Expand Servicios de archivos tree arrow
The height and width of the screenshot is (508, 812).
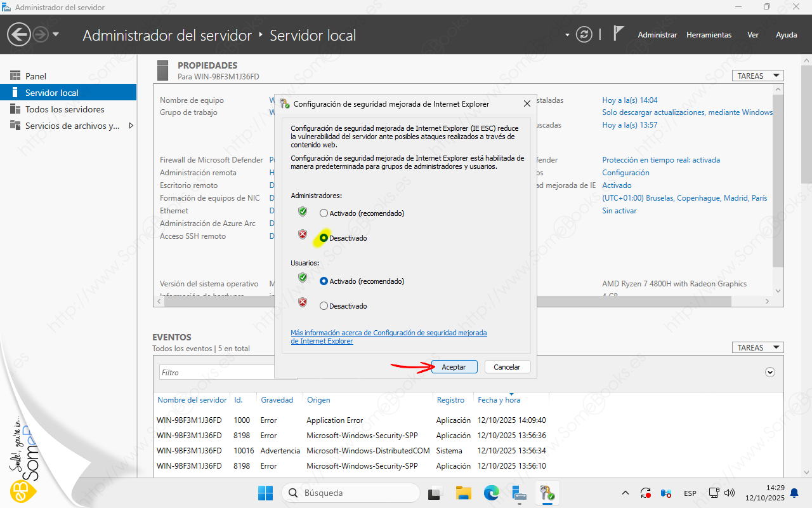coord(131,126)
